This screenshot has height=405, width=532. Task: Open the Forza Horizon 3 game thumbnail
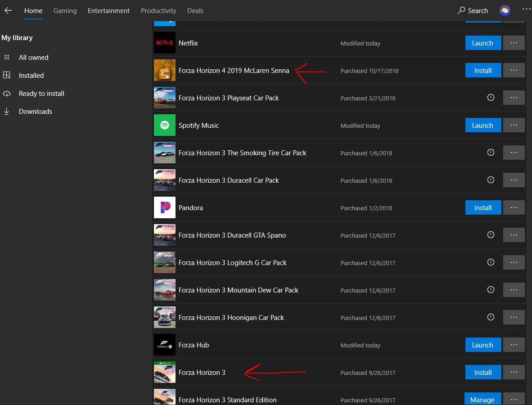[165, 373]
